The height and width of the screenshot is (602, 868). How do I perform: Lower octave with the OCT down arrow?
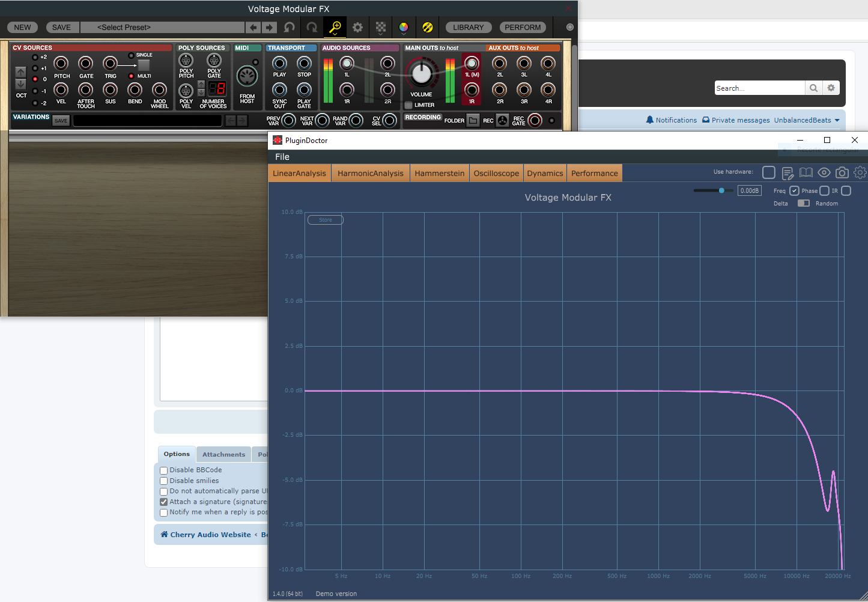(20, 84)
